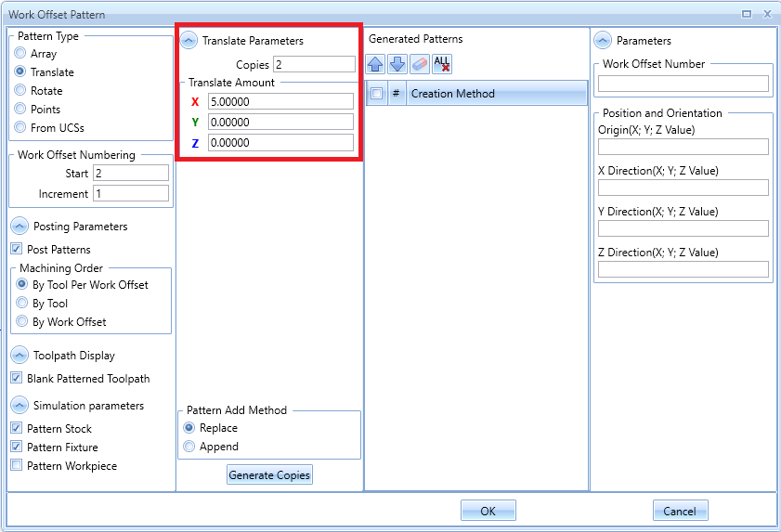Viewport: 781px width, 532px height.
Task: Choose By Work Offset machining order
Action: [22, 321]
